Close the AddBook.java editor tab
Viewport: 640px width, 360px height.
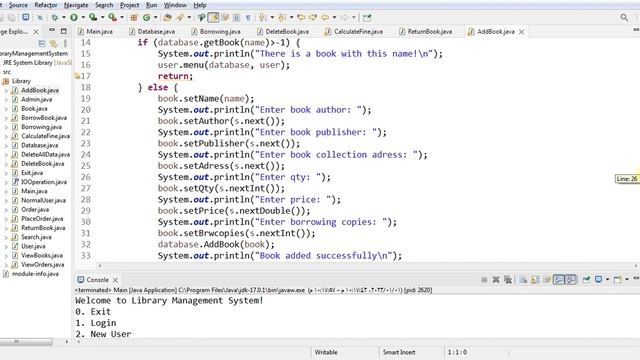pos(522,31)
